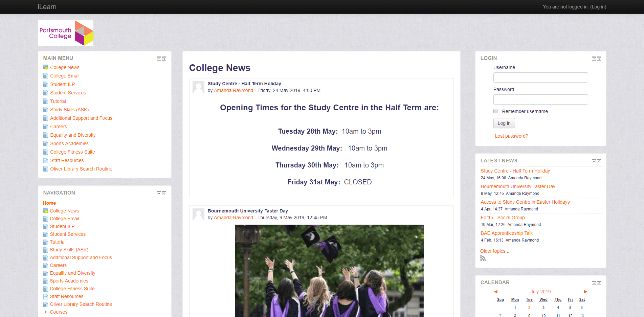Screen dimensions: 644x317
Task: Dock the Calendar block
Action: coord(599,283)
